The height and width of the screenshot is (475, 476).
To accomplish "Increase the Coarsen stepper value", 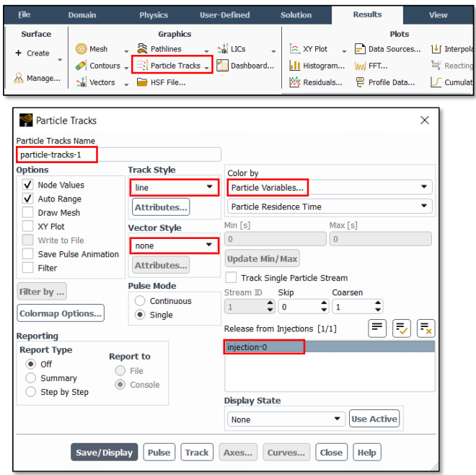I will click(x=378, y=303).
